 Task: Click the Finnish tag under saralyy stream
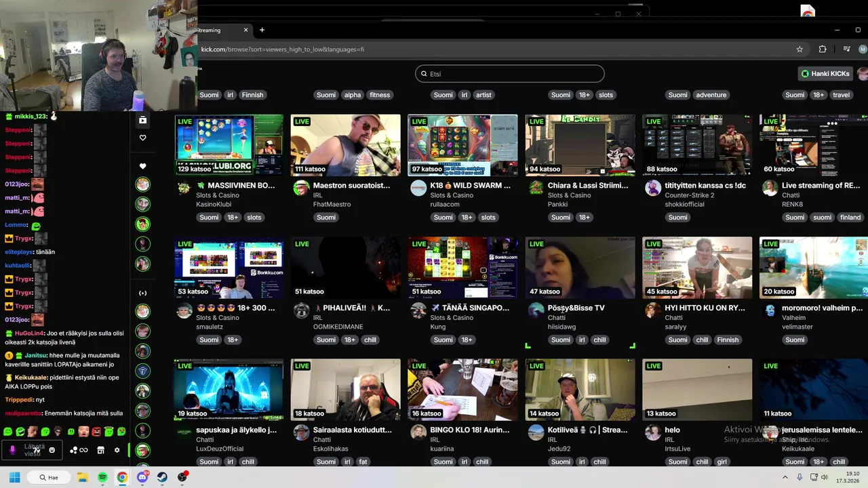pos(728,340)
